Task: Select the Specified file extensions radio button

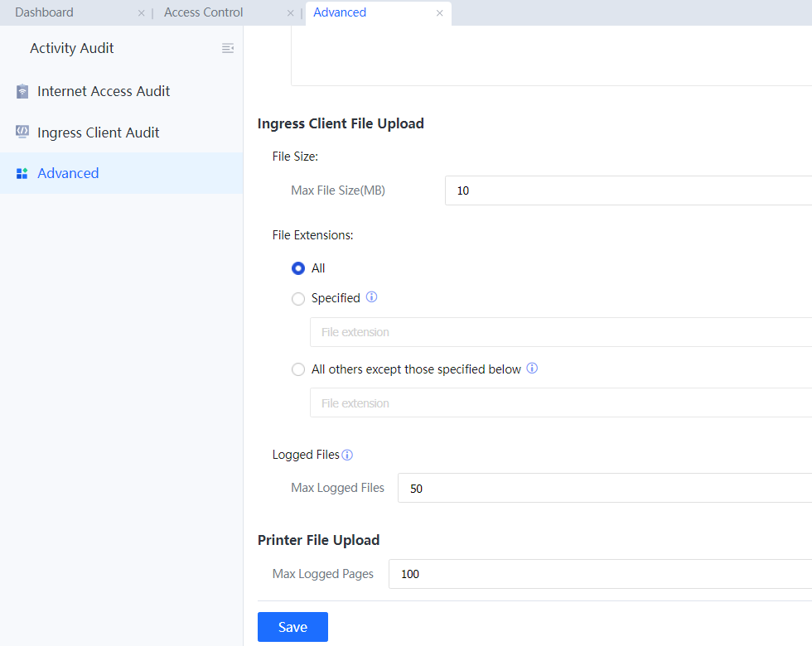Action: pos(298,299)
